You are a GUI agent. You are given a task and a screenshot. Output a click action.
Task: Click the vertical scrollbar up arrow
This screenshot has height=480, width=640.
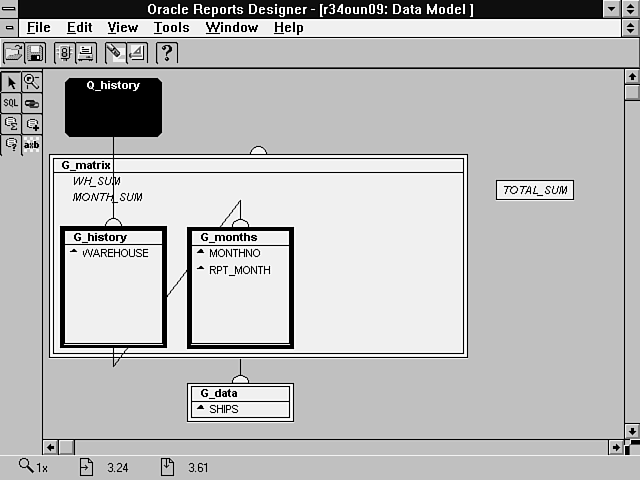(x=631, y=76)
